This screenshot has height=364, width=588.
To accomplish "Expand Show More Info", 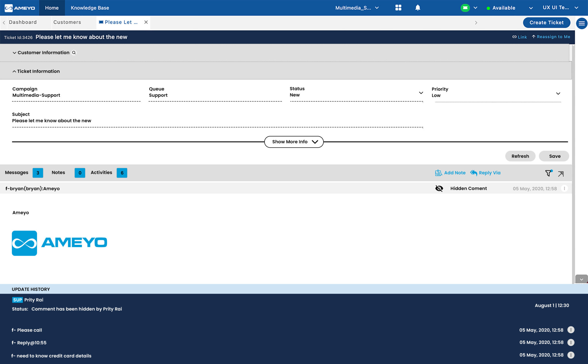I will [x=293, y=141].
